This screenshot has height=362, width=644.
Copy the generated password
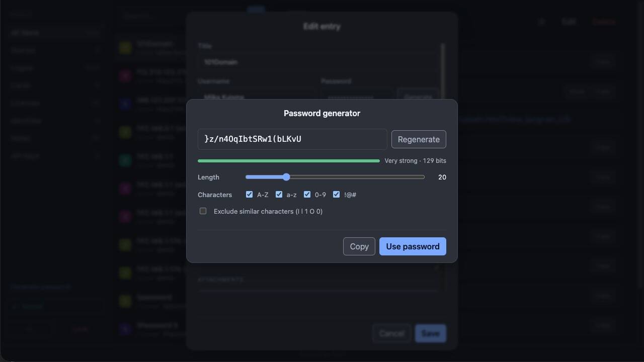pos(359,246)
